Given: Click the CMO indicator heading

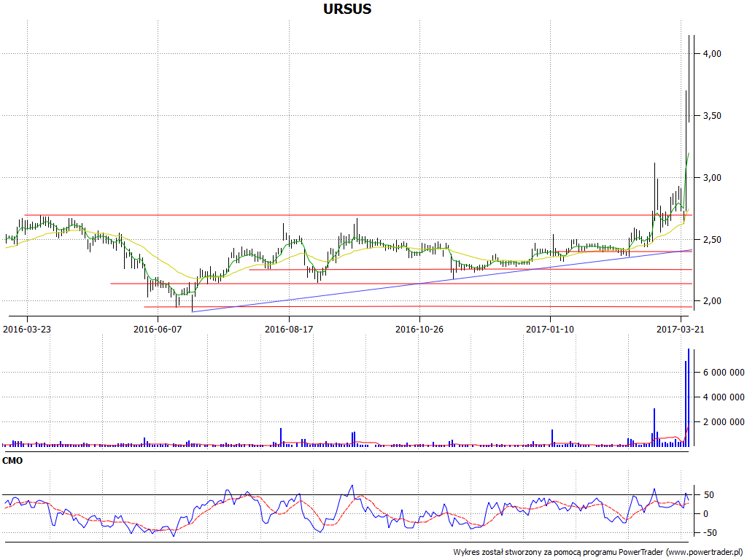Looking at the screenshot, I should click(x=12, y=461).
